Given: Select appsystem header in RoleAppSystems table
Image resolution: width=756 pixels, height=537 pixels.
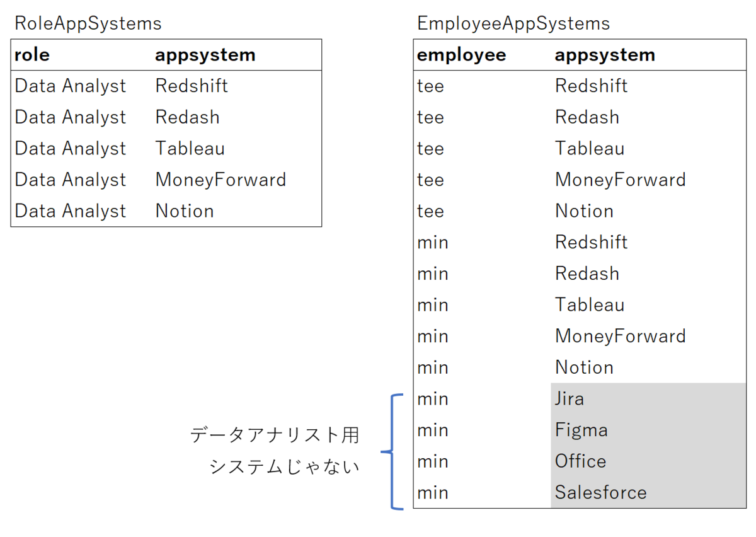Looking at the screenshot, I should pos(205,55).
